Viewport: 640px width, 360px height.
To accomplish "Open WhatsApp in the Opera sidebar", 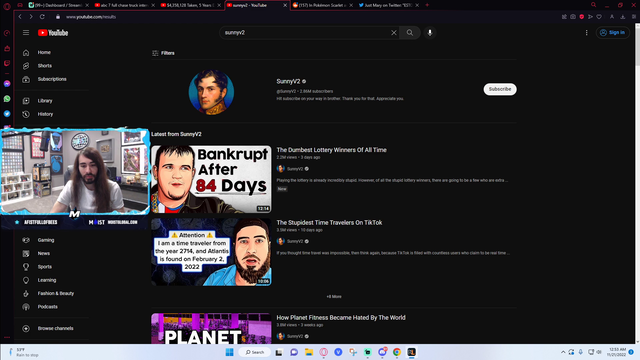I will pyautogui.click(x=7, y=99).
